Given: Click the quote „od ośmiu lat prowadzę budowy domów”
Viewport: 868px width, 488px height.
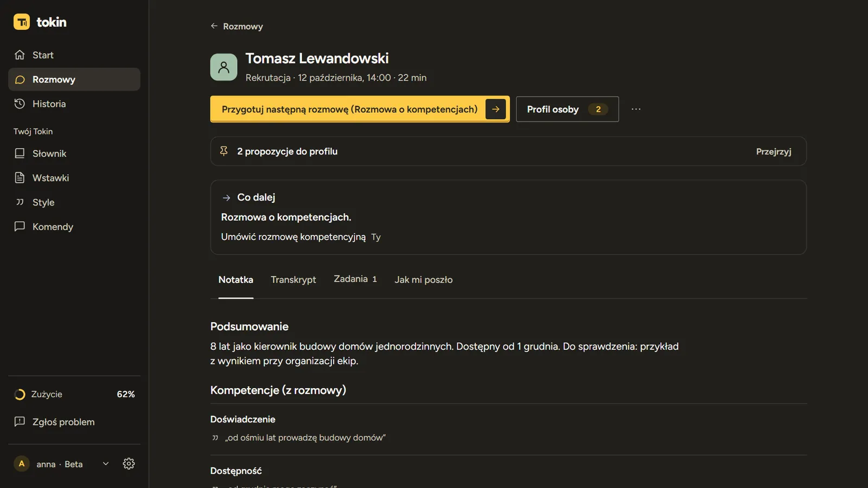Looking at the screenshot, I should pyautogui.click(x=305, y=438).
